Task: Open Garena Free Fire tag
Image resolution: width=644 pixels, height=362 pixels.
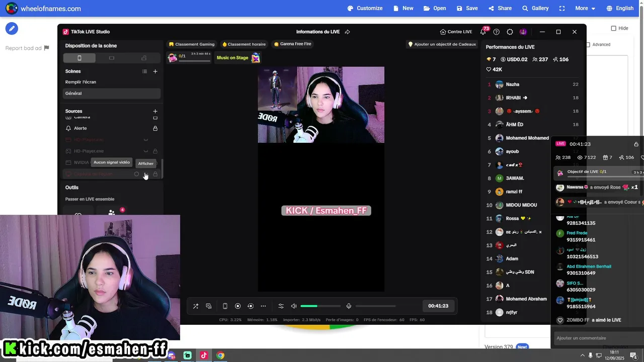Action: pos(292,44)
